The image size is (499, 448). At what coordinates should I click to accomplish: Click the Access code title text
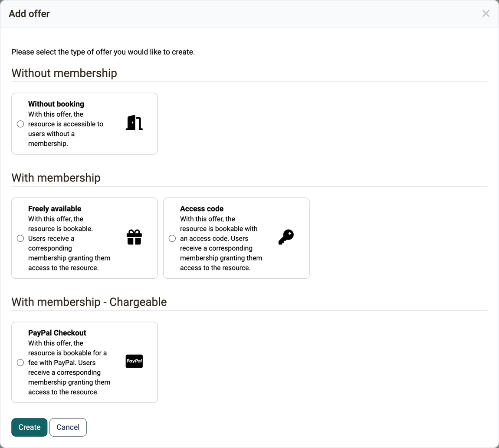[202, 208]
